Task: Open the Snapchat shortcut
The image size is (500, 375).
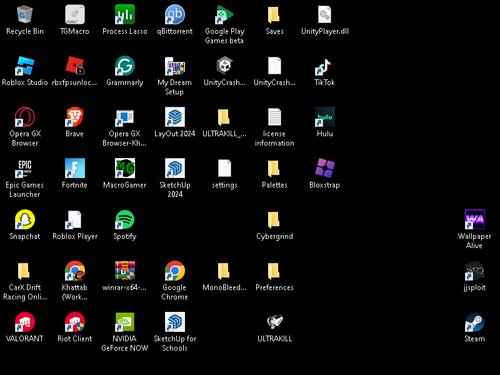Action: 25,220
